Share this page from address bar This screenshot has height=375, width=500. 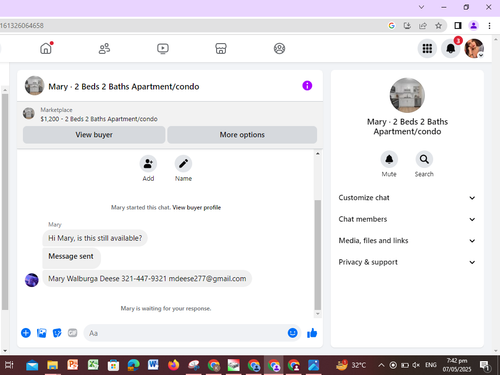423,26
